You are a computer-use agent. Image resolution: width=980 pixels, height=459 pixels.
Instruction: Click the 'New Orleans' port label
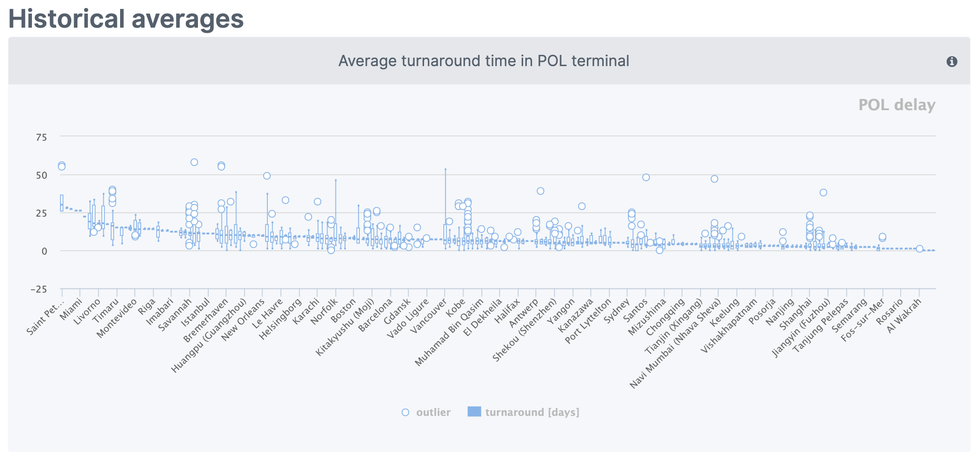[243, 320]
